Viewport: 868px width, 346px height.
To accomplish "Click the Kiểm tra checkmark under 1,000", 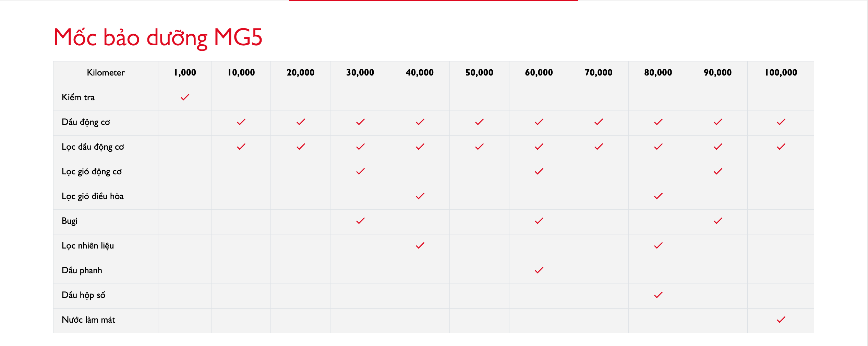I will (x=185, y=97).
